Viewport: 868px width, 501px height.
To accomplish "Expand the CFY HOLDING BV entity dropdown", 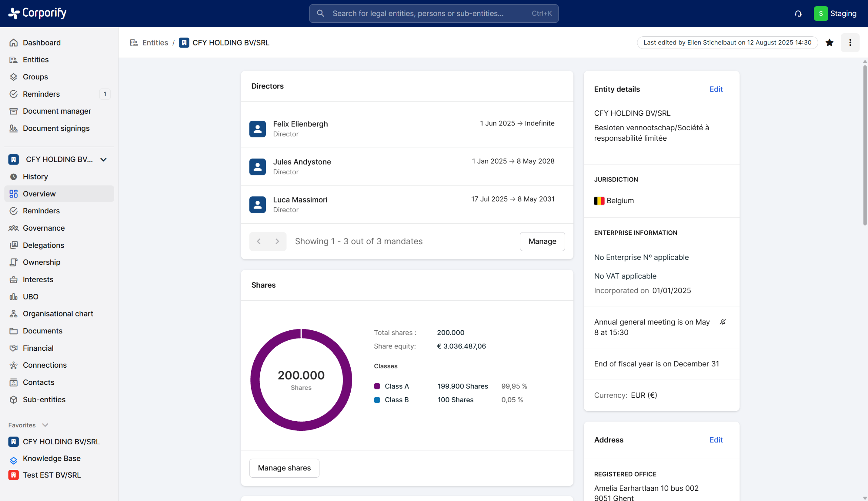I will [103, 160].
